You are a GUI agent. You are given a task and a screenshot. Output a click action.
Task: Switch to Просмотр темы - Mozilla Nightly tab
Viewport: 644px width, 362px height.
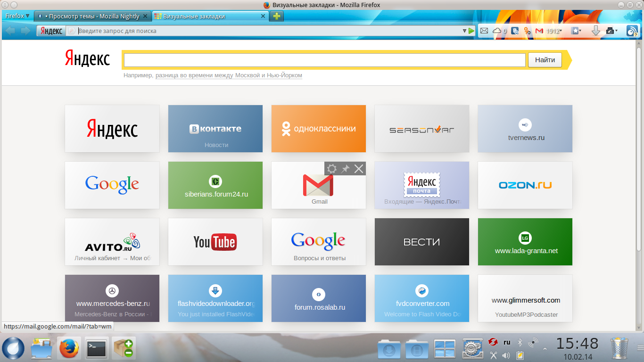coord(92,16)
